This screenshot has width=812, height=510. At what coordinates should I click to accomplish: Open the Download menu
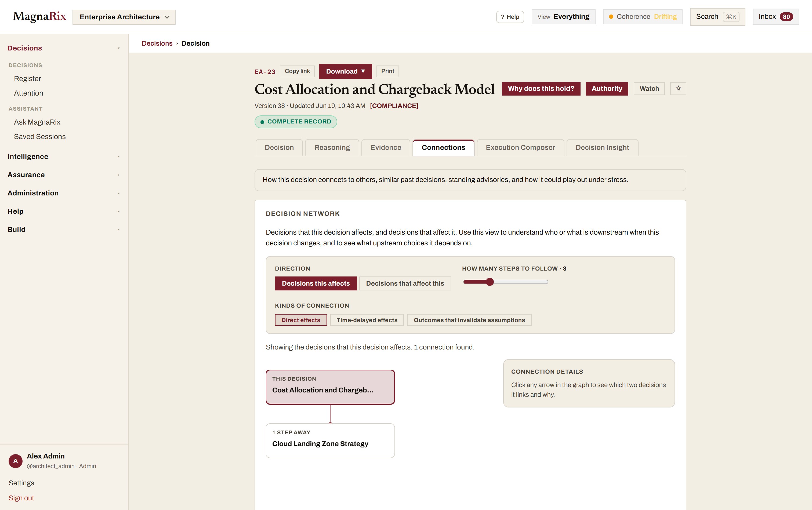[x=345, y=71]
